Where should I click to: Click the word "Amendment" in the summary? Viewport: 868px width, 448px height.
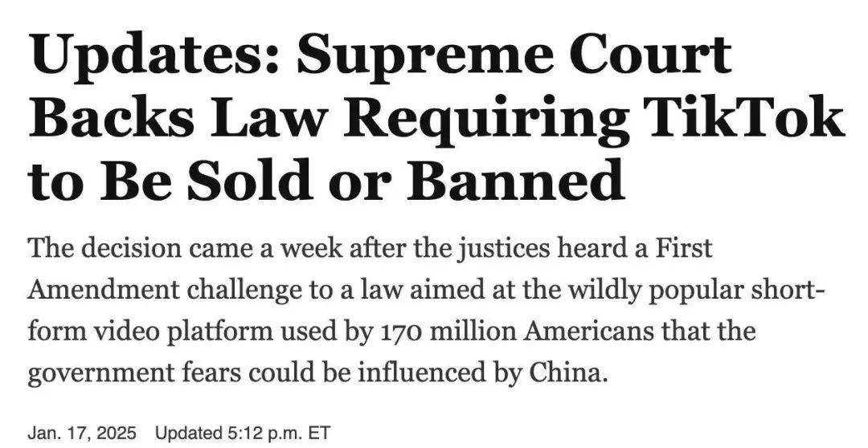coord(104,289)
